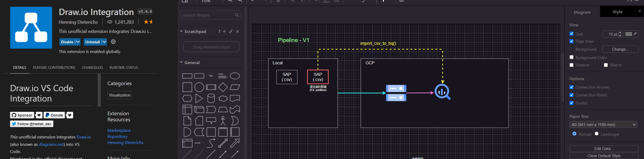Select the cube shape

pos(199,109)
